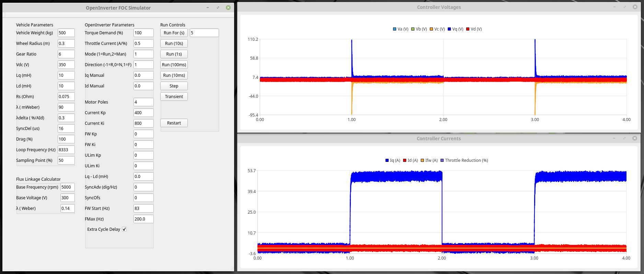Screen dimensions: 644x274
Task: Click the Vc (V) legend marker
Action: pyautogui.click(x=431, y=29)
